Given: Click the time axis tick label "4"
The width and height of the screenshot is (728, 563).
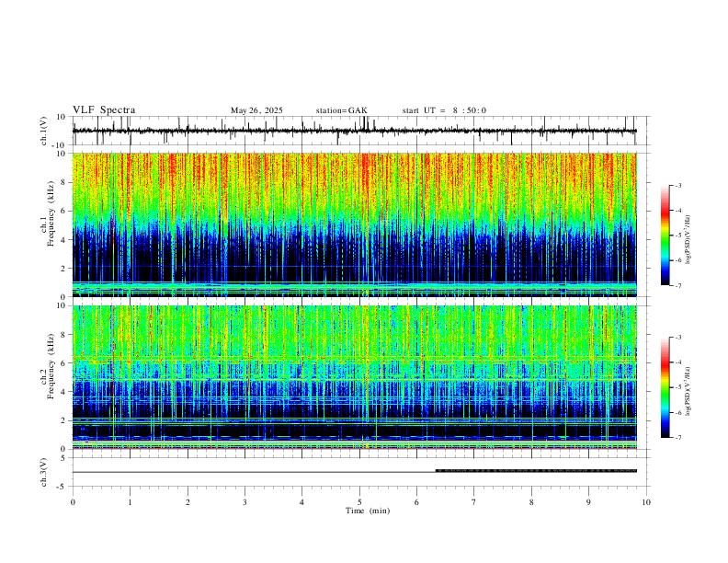Looking at the screenshot, I should (x=301, y=502).
